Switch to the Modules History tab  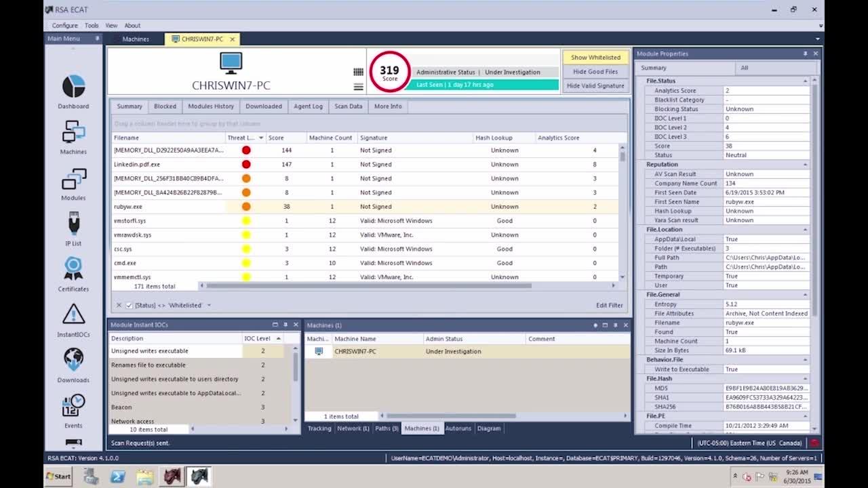click(x=211, y=106)
